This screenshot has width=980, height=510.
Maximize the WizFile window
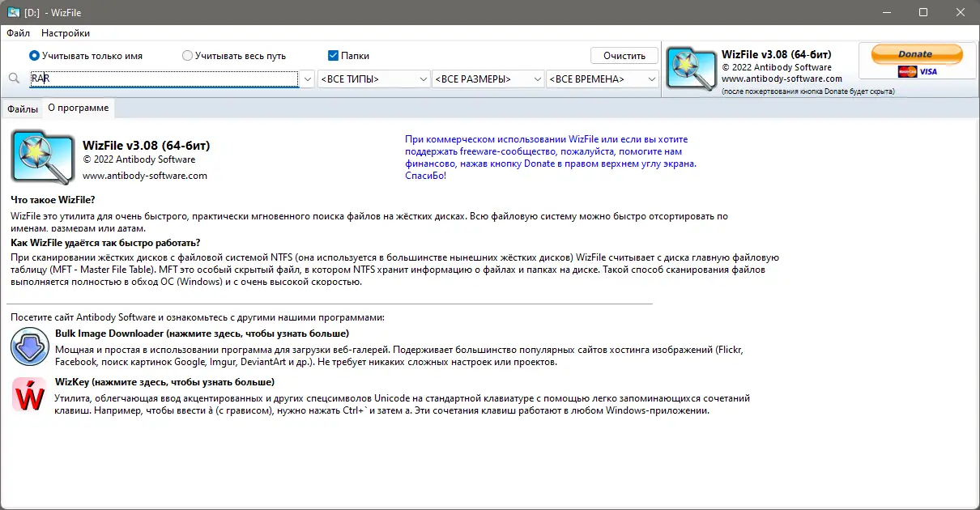tap(923, 12)
